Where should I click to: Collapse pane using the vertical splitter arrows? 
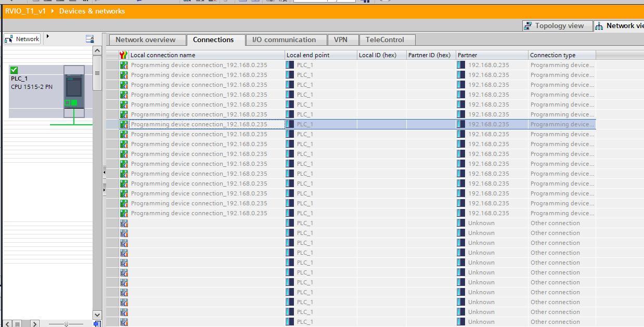point(104,172)
